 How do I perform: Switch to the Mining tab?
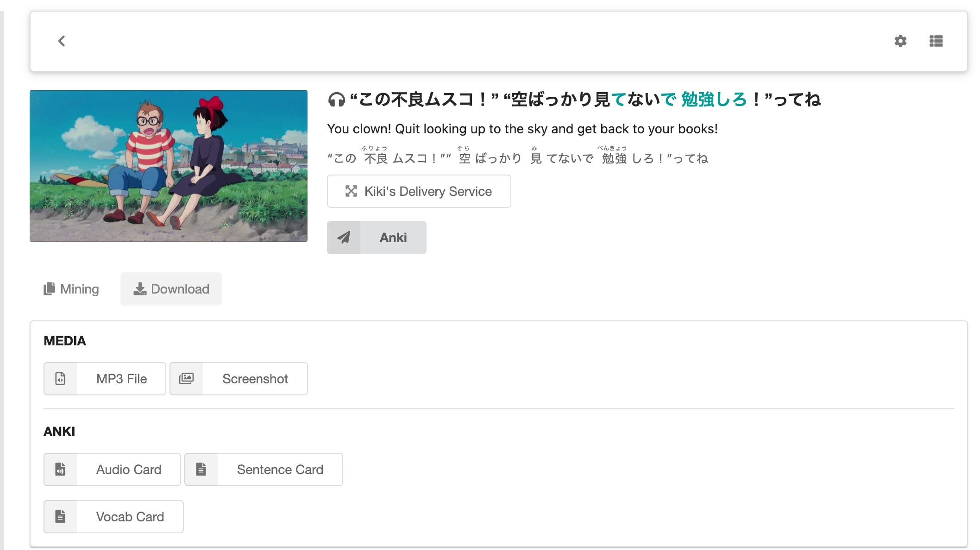point(71,289)
